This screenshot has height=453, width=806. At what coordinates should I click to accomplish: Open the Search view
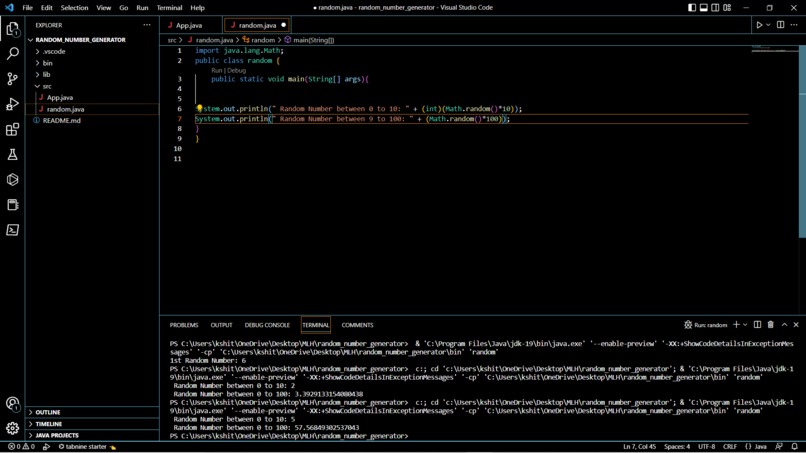click(13, 53)
